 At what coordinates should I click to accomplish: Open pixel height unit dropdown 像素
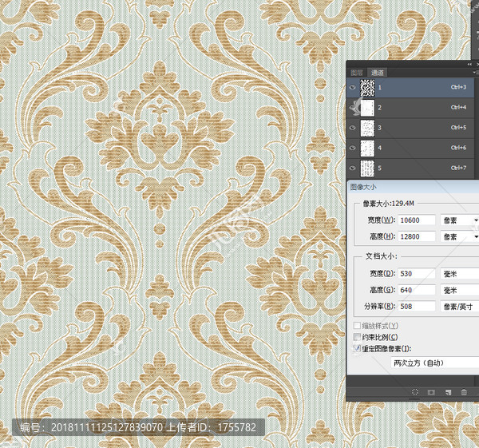click(x=460, y=236)
